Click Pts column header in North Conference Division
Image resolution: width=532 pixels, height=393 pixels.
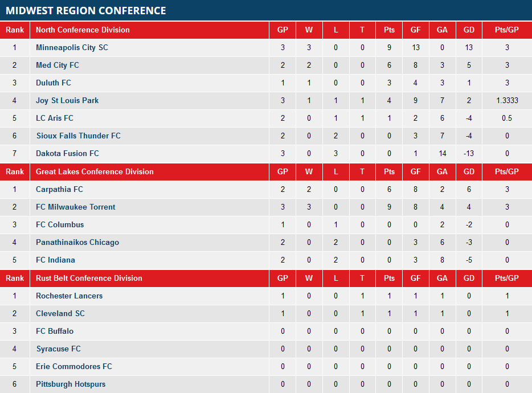(389, 30)
